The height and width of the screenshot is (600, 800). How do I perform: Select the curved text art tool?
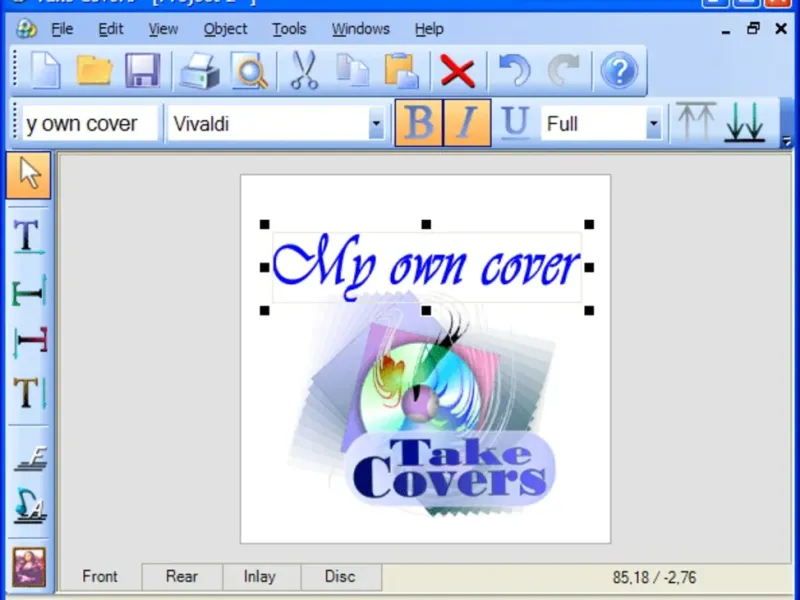point(31,506)
